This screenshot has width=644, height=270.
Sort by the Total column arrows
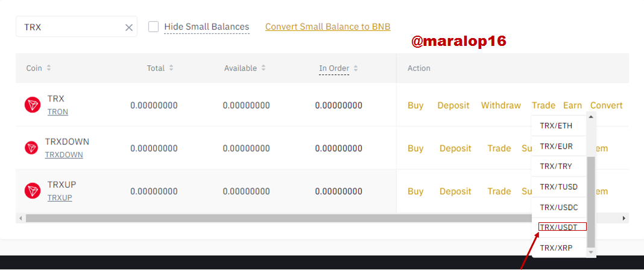171,68
